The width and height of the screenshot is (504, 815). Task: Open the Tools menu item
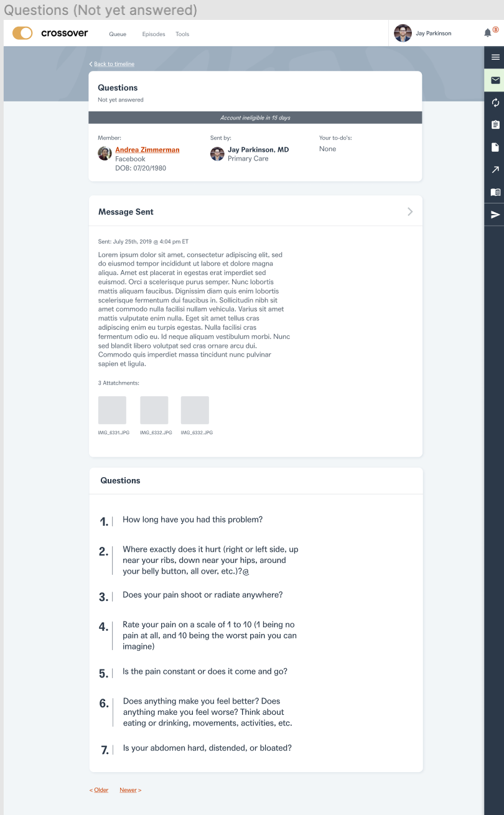(x=182, y=34)
